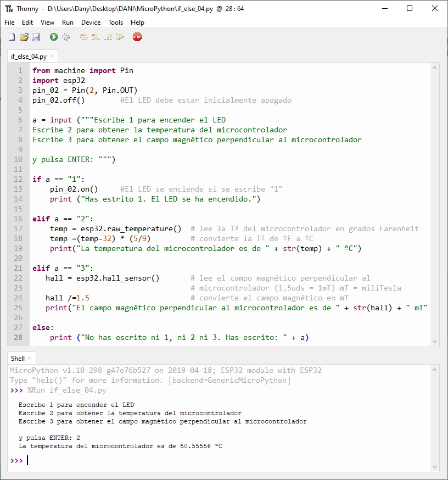This screenshot has width=448, height=480.
Task: Click 'hall /=1.5' code line
Action: [x=68, y=298]
